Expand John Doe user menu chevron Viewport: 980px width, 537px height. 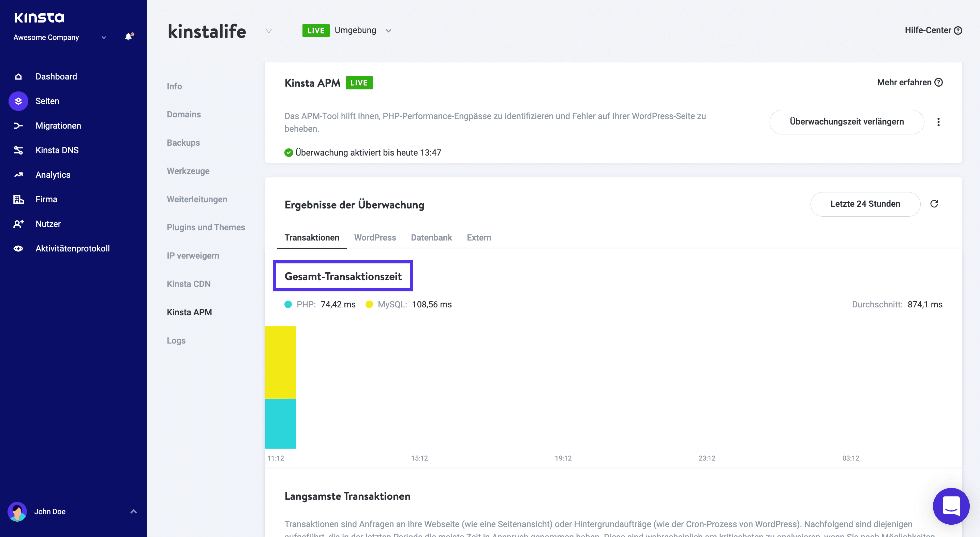134,511
